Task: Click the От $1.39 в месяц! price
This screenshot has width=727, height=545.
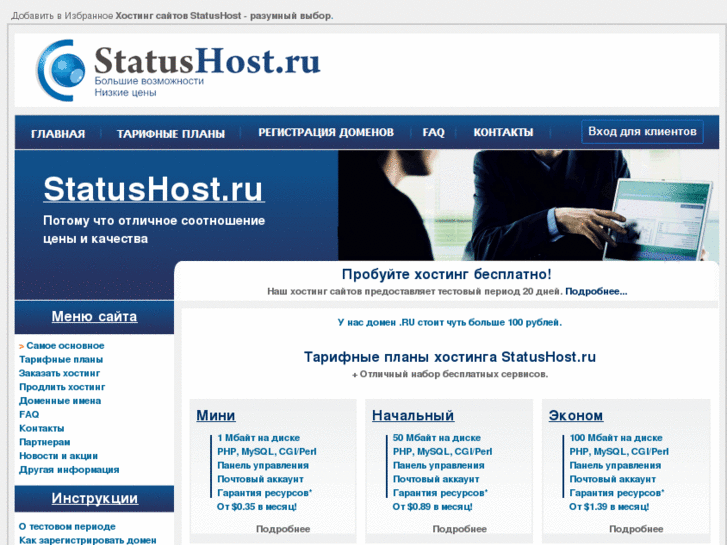Action: 609,507
